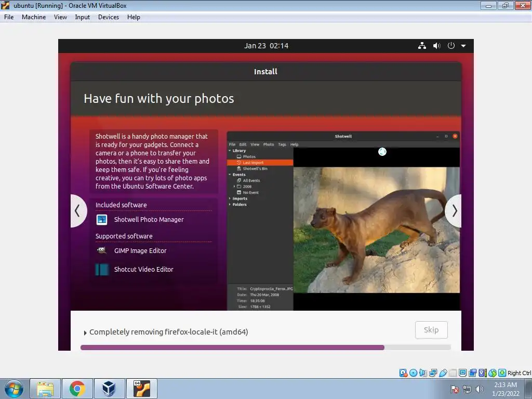Click the "Shotwell Photo Manager" label
This screenshot has height=399, width=532.
pyautogui.click(x=149, y=220)
